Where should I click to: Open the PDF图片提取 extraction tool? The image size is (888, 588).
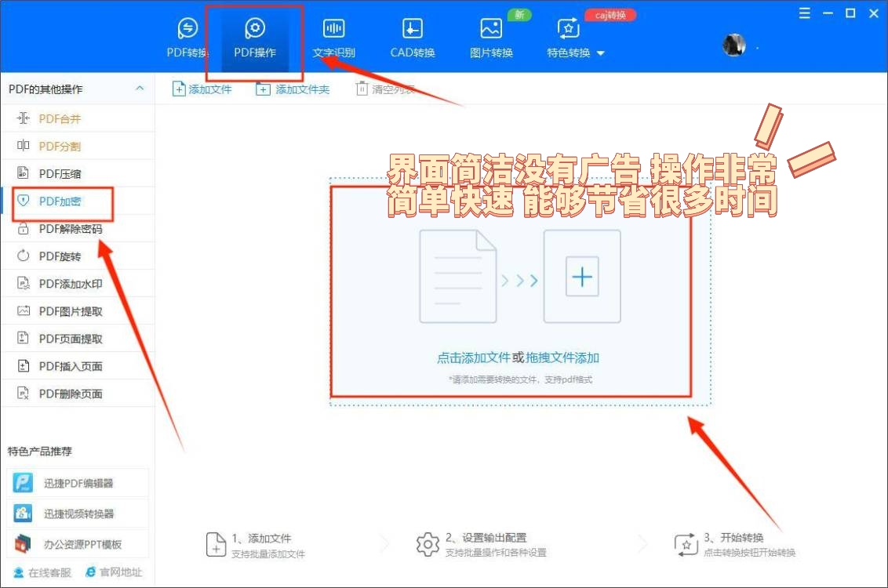click(x=67, y=310)
